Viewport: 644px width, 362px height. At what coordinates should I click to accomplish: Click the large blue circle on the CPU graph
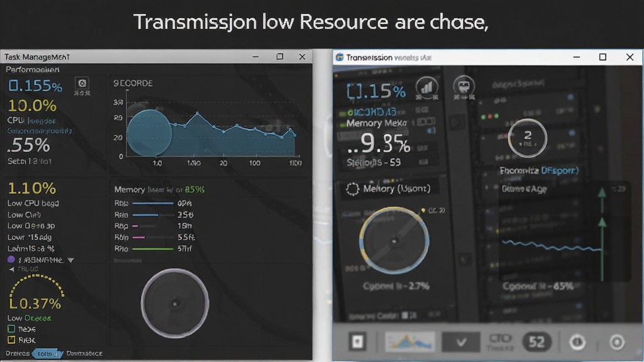(x=149, y=133)
